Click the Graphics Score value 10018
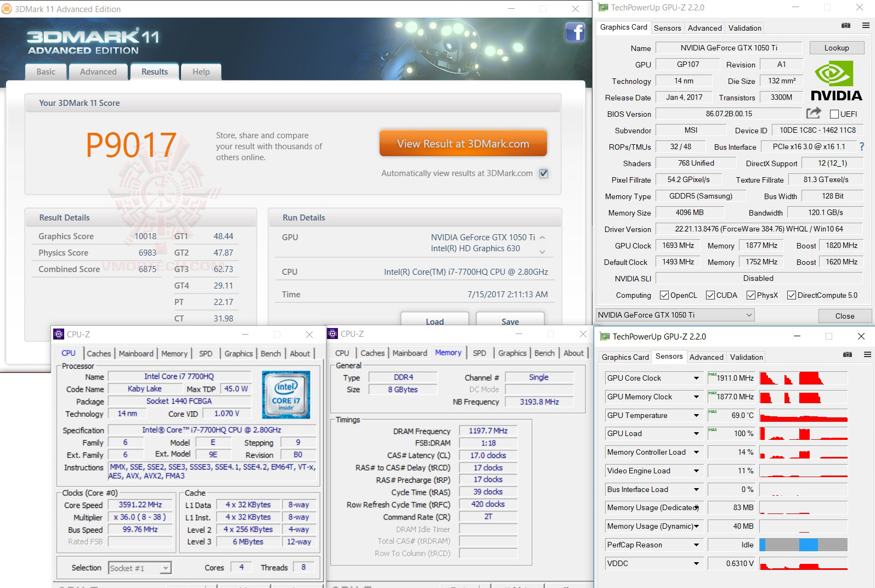The width and height of the screenshot is (875, 588). (x=145, y=236)
